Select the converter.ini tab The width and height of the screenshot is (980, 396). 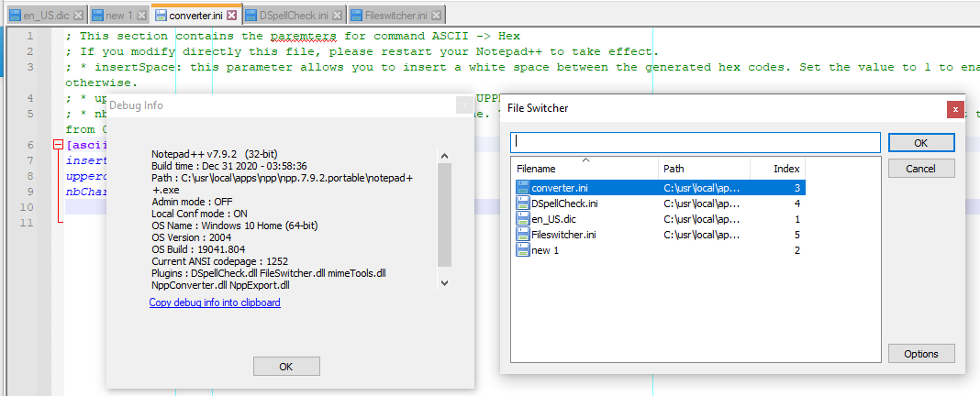pos(195,14)
